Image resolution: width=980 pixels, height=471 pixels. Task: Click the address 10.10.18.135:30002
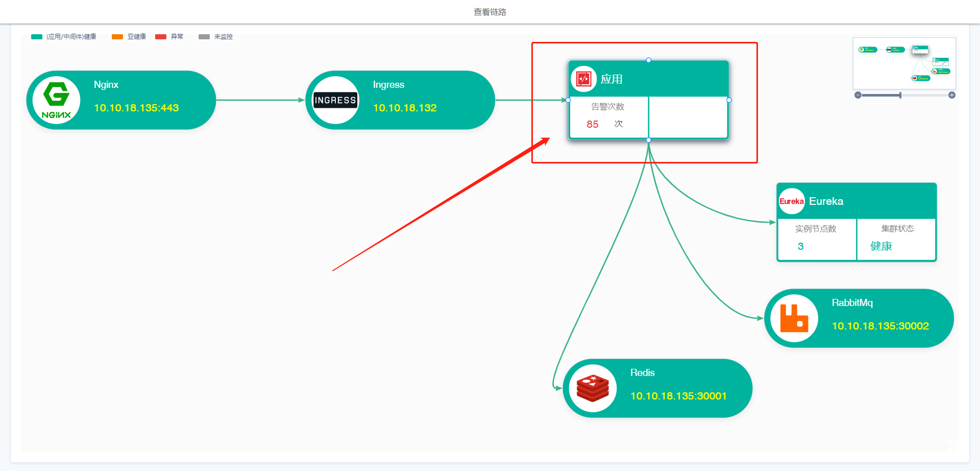[x=880, y=326]
